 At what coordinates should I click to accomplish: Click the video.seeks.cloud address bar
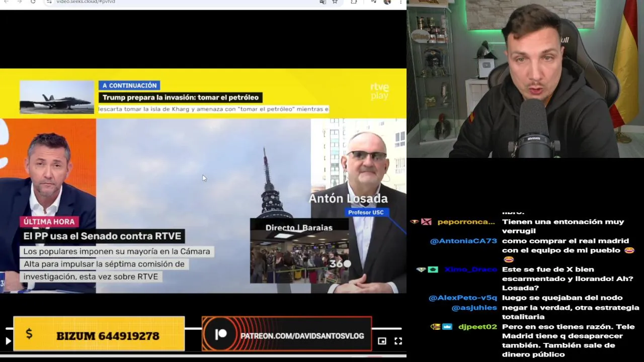[181, 2]
